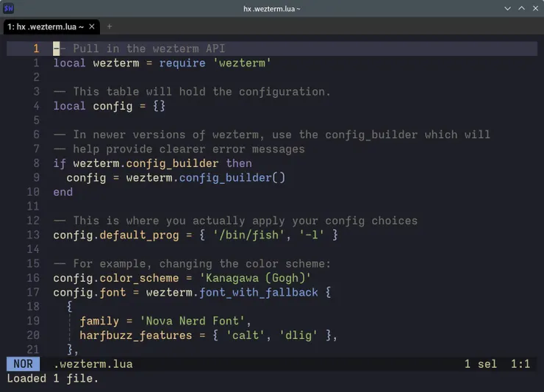544x392 pixels.
Task: Place cursor on 'require' keyword
Action: click(x=182, y=63)
